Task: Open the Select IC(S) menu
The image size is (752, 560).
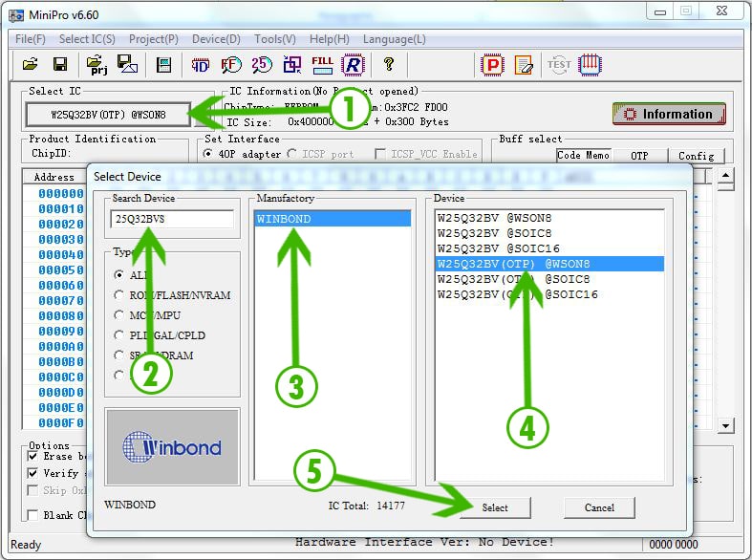Action: (87, 39)
